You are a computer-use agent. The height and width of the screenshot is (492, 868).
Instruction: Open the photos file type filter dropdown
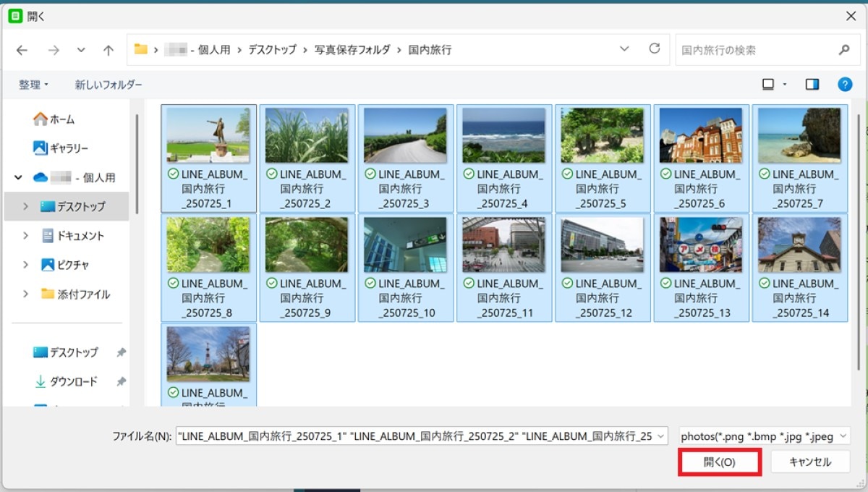click(x=765, y=436)
